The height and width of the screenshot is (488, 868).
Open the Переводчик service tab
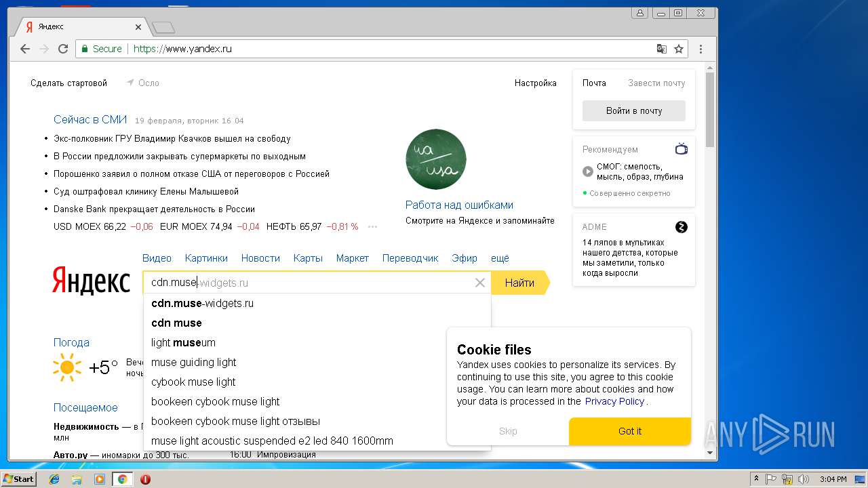(x=410, y=258)
